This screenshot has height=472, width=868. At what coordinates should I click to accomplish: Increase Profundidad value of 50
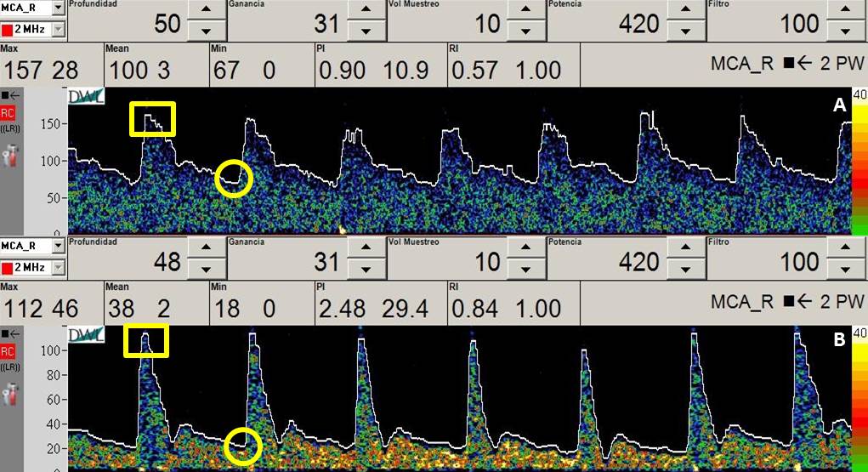(x=205, y=11)
